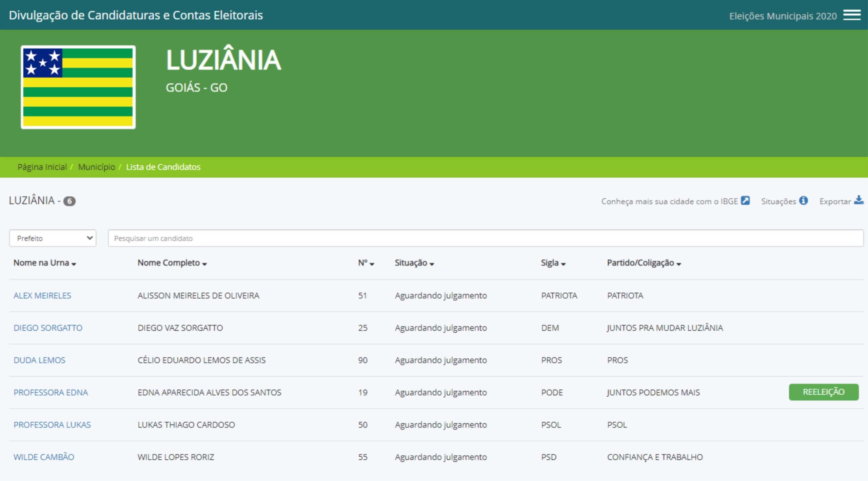
Task: Click ALISSON MEIRELES DE OLIVEIRA full name
Action: coord(198,295)
